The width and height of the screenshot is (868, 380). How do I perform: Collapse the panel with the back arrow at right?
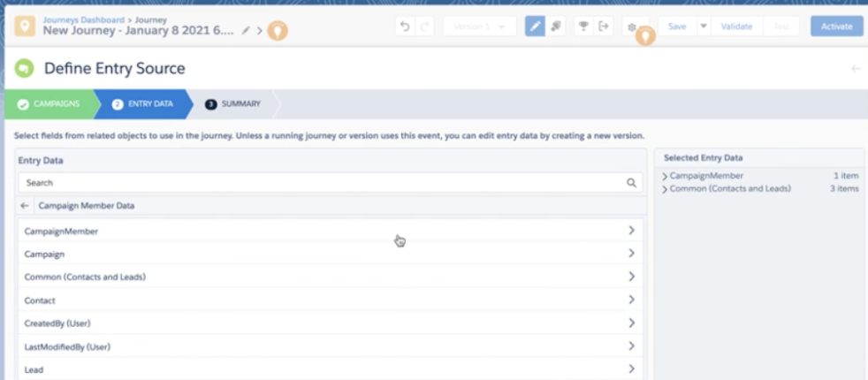tap(856, 69)
